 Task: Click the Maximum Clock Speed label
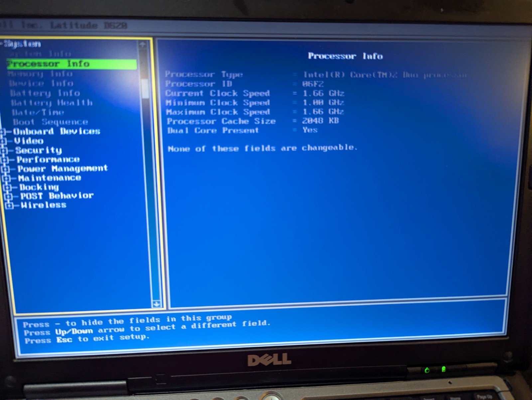pos(218,112)
